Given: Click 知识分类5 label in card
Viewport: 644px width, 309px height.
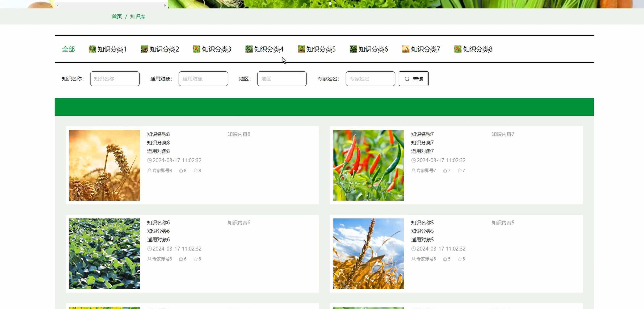Looking at the screenshot, I should [x=422, y=231].
